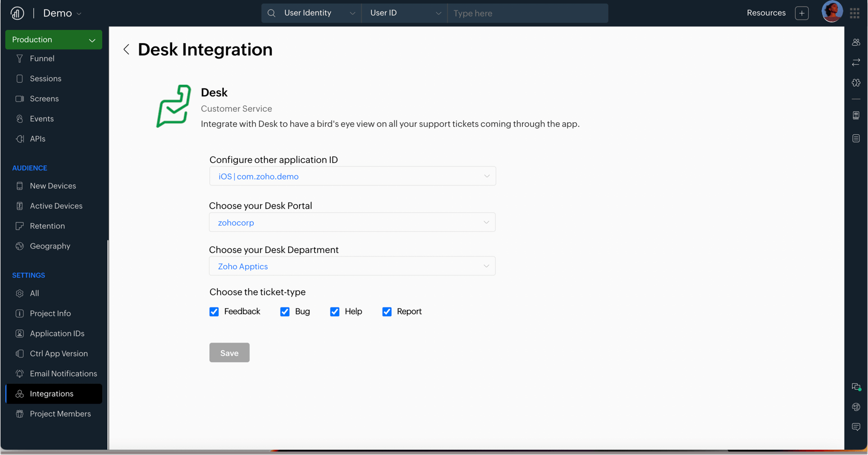Click the Resources link
Image resolution: width=868 pixels, height=455 pixels.
point(766,13)
